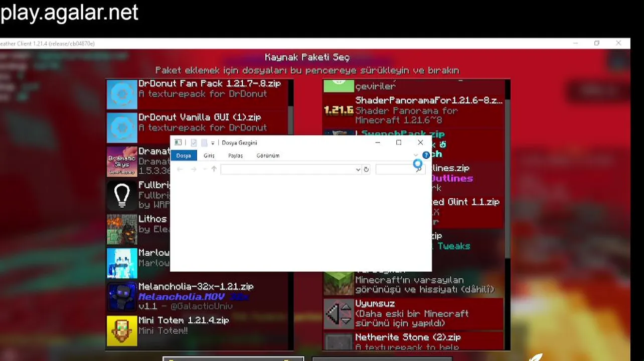Click the search magnifier icon in File Explorer
The width and height of the screenshot is (644, 361).
tap(418, 169)
